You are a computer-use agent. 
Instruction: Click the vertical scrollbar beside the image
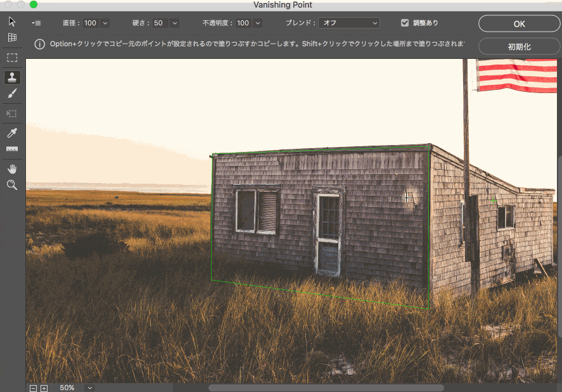point(559,246)
